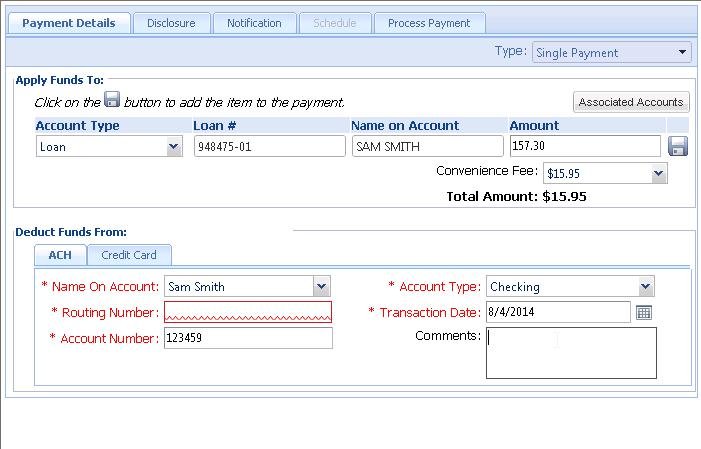This screenshot has height=449, width=701.
Task: Open the Checking Account Type dropdown
Action: point(645,287)
